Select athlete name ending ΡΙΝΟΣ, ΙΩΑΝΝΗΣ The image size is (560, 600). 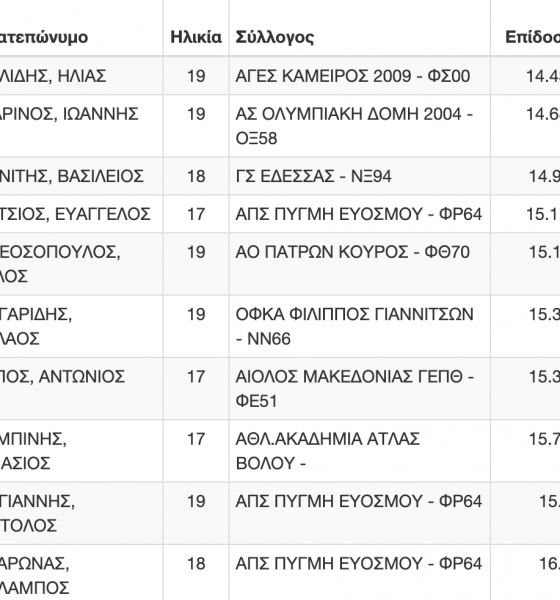click(69, 114)
